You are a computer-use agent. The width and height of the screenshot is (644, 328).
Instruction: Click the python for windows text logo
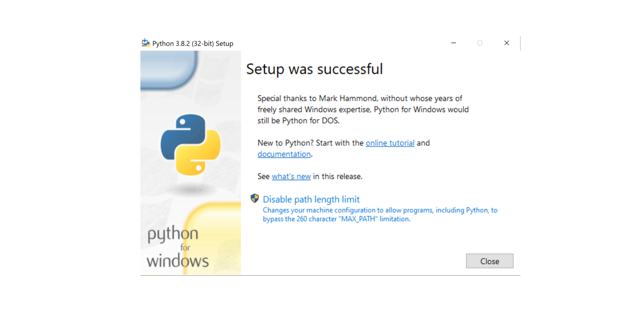click(x=177, y=247)
